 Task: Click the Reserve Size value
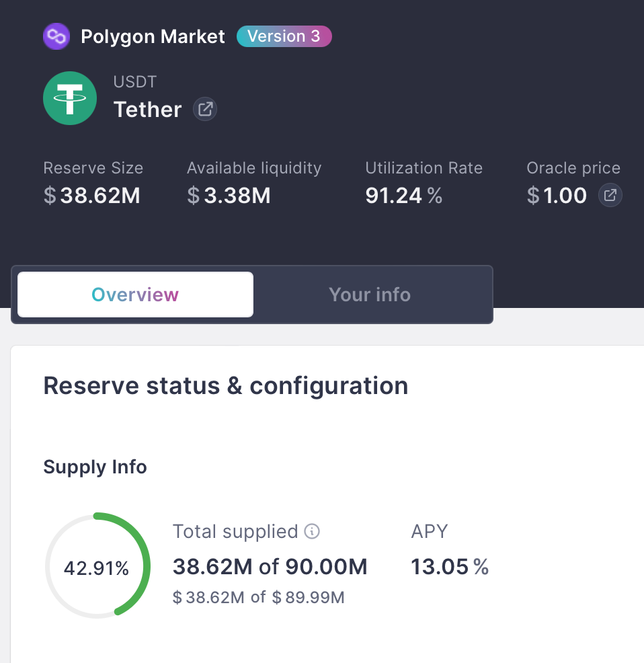92,196
